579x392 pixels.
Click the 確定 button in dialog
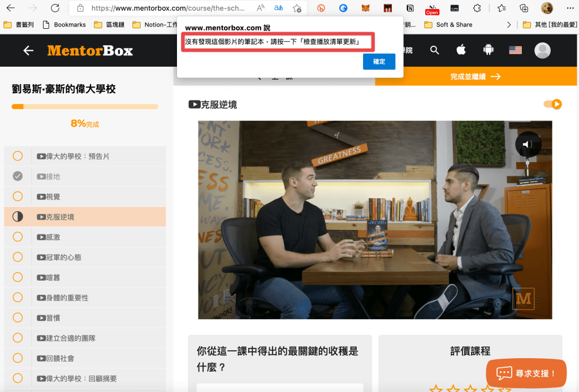(379, 62)
